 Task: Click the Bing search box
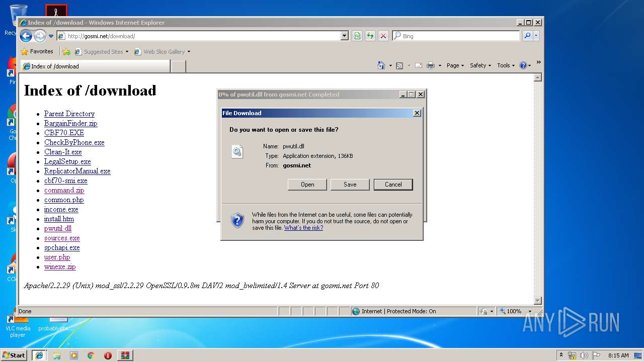tap(456, 36)
